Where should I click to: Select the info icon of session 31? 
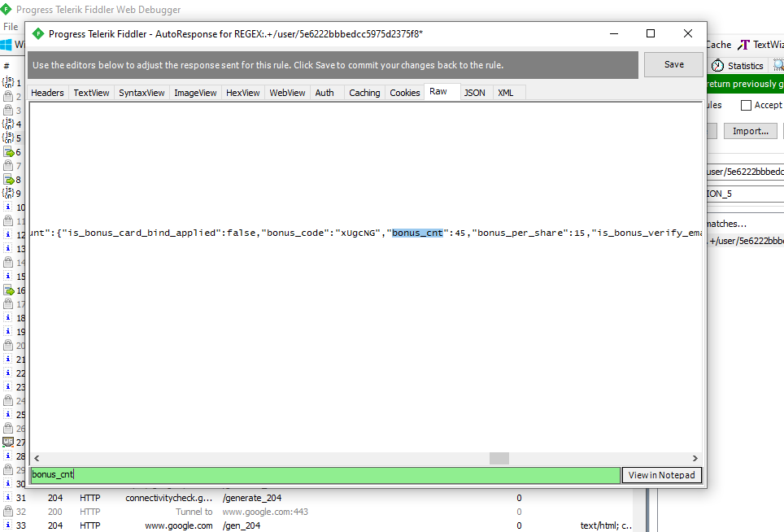point(8,498)
